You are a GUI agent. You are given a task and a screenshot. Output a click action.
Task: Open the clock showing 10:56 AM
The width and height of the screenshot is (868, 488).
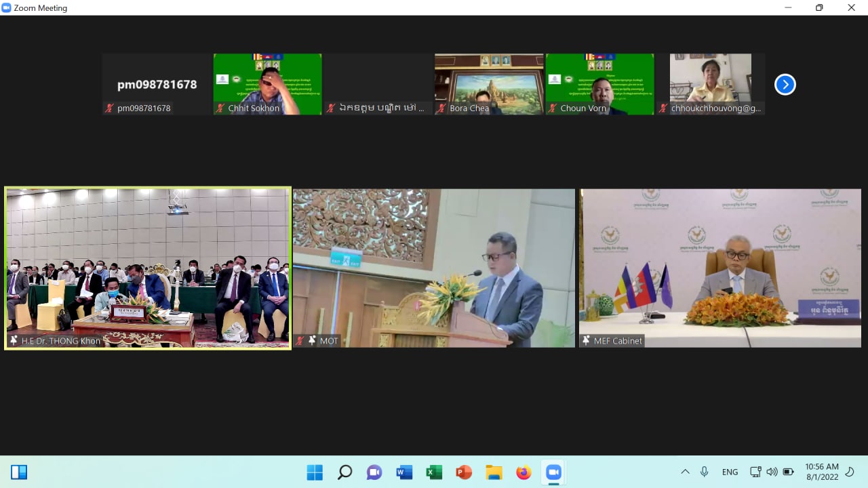click(822, 472)
